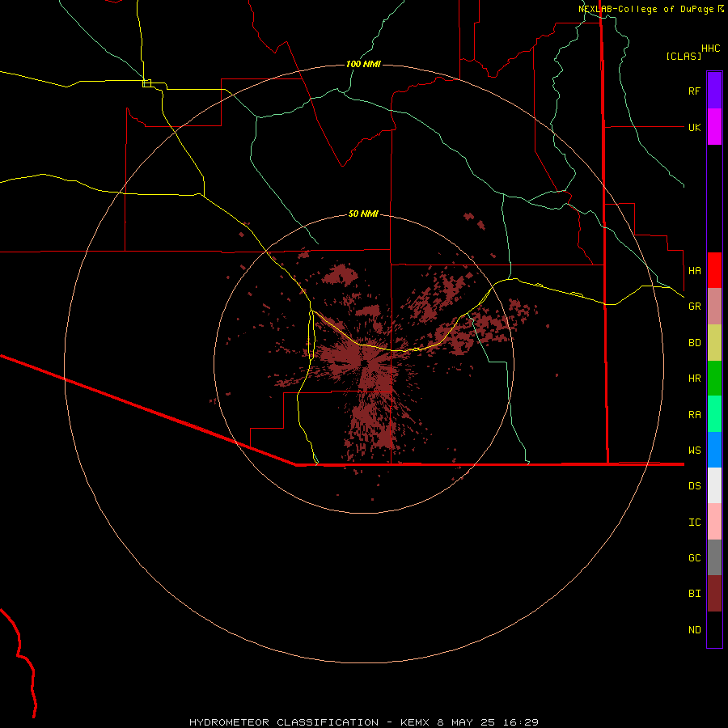Click the HYDROMETEOR CLASSIFICATION title text
The image size is (728, 728).
(x=284, y=722)
